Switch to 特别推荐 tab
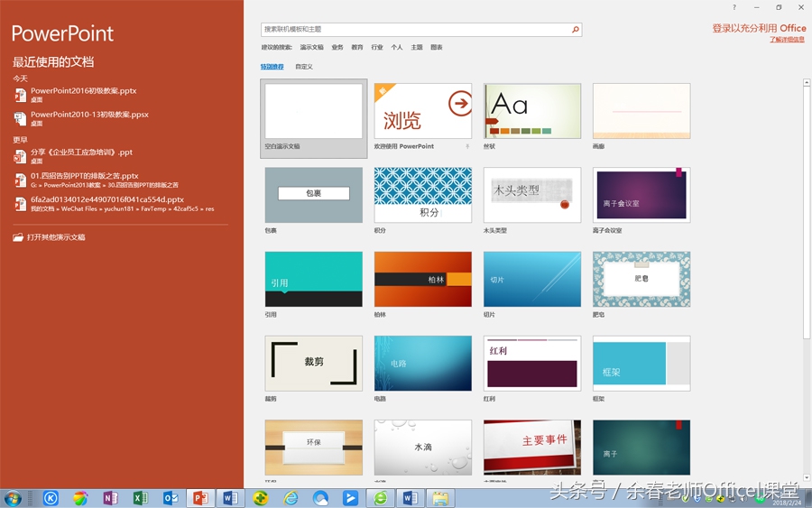 pos(272,66)
